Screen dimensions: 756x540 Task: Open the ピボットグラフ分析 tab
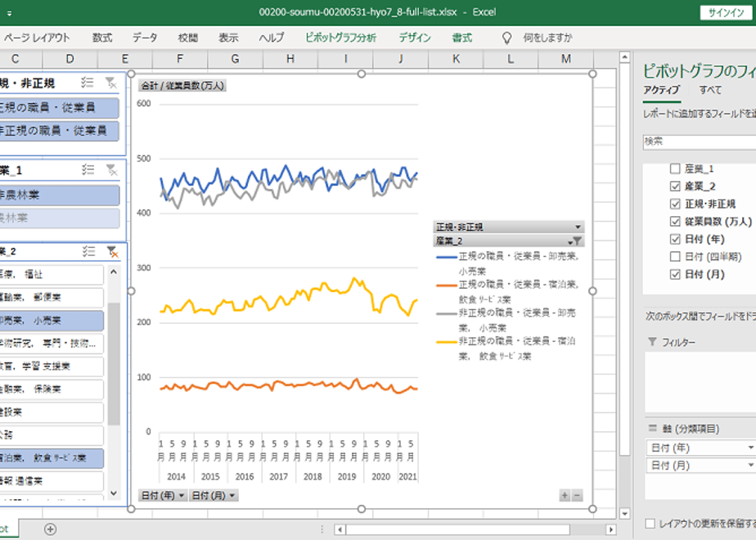(x=341, y=38)
